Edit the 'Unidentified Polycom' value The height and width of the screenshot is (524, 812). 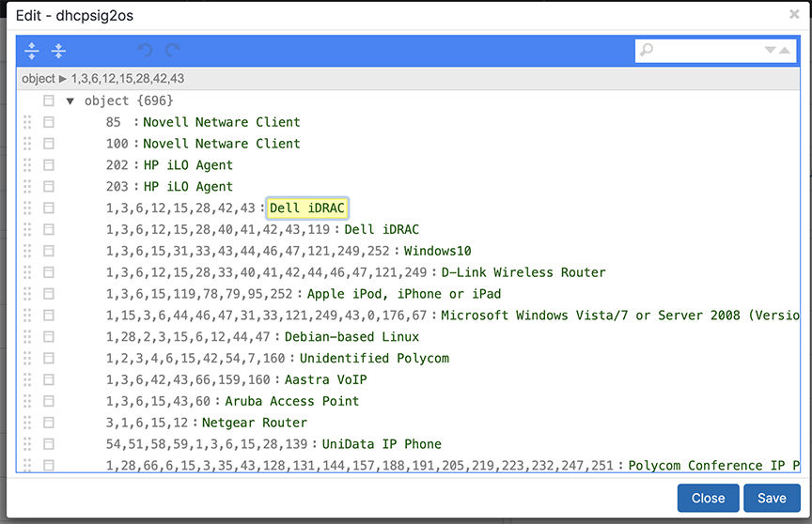(374, 359)
